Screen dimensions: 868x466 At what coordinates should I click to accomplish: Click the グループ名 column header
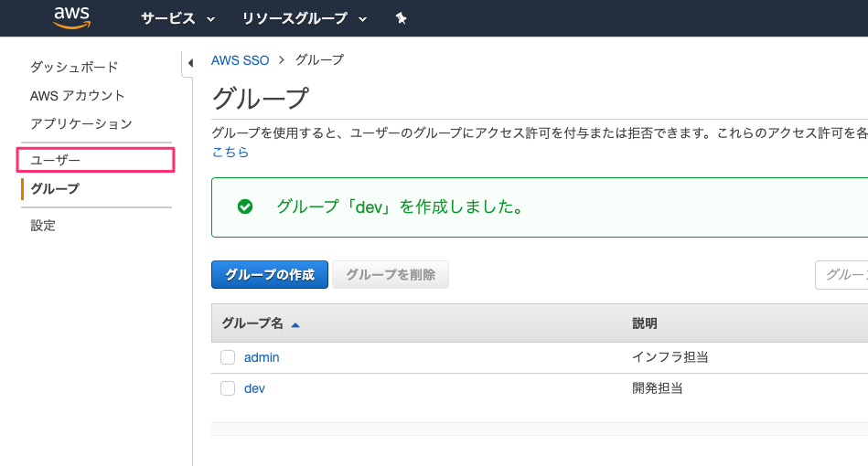[x=252, y=323]
